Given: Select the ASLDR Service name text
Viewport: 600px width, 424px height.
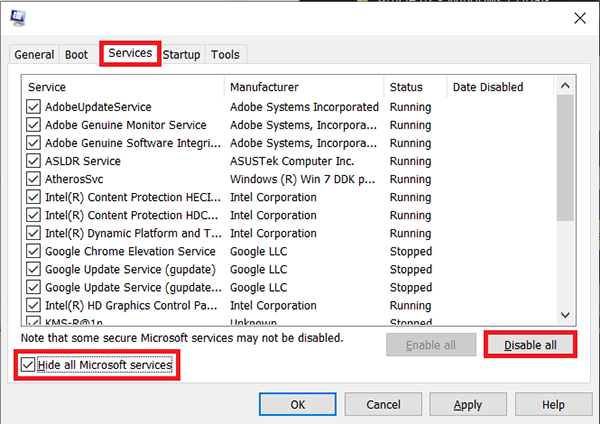Looking at the screenshot, I should 83,161.
